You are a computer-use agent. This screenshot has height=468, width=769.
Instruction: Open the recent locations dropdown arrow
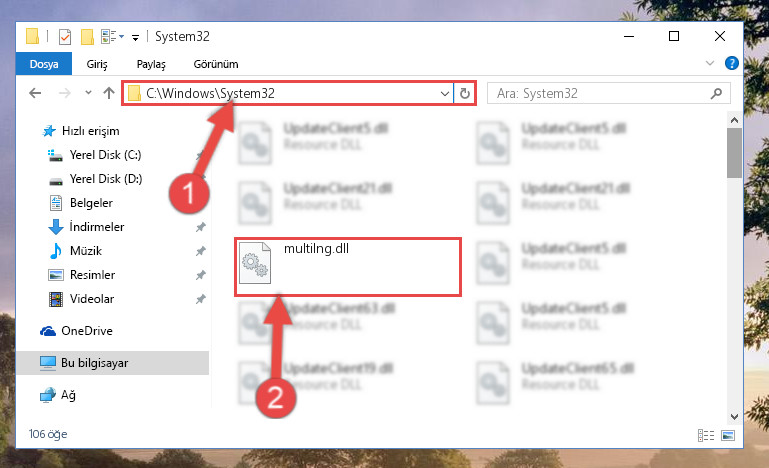pyautogui.click(x=88, y=92)
